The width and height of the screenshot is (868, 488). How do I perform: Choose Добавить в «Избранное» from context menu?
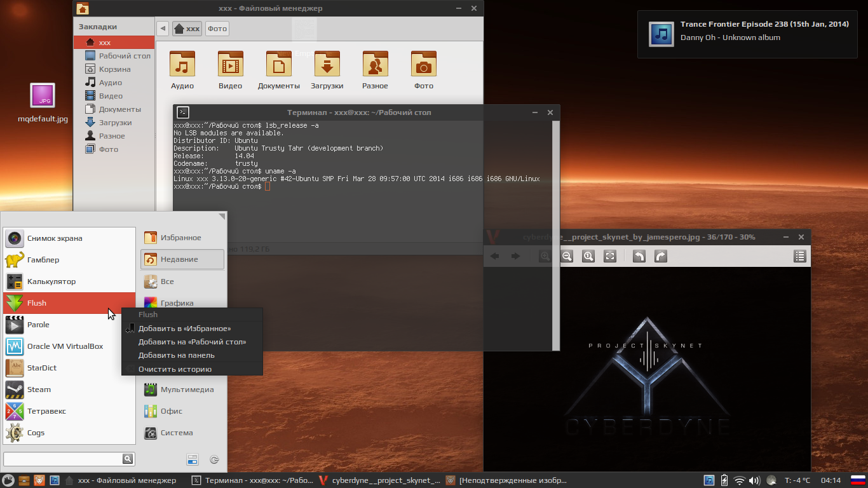click(192, 329)
